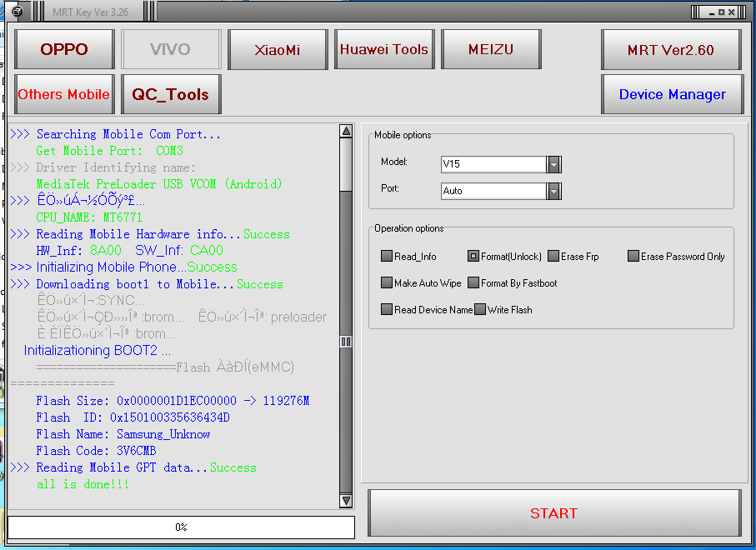This screenshot has width=756, height=550.
Task: Click the MRT Ver2.60 button
Action: pos(671,49)
